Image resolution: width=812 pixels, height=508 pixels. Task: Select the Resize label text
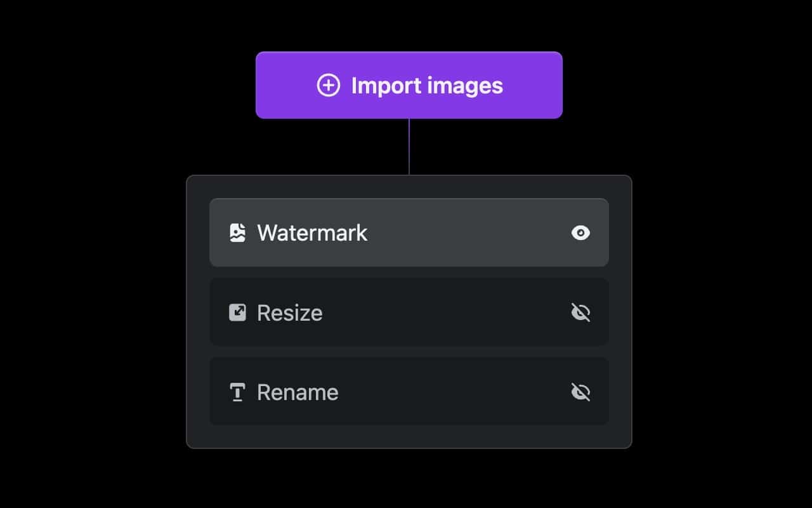point(289,312)
